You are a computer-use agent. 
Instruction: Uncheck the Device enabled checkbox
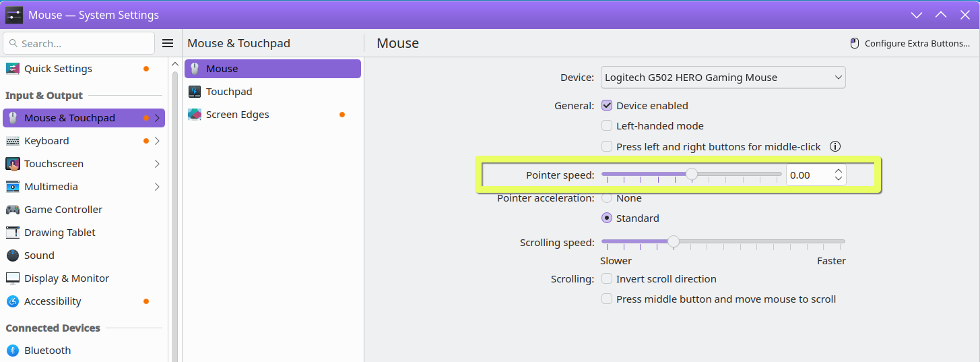point(607,105)
